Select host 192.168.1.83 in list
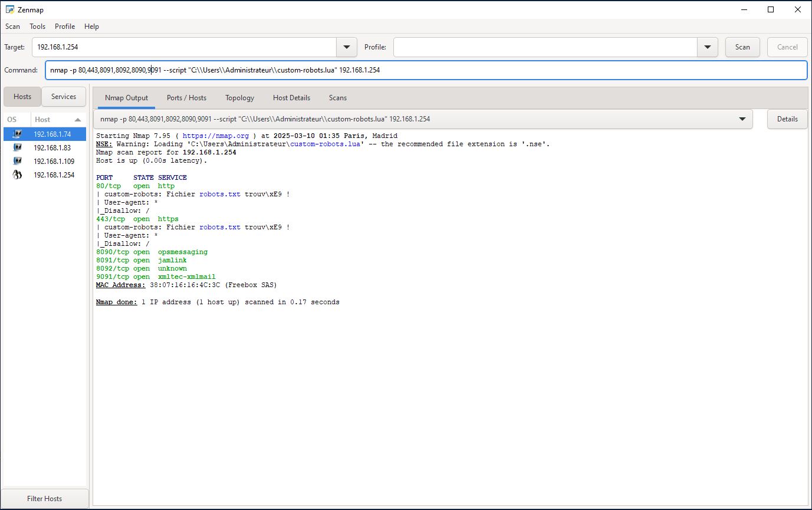Viewport: 812px width, 510px height. (x=45, y=147)
